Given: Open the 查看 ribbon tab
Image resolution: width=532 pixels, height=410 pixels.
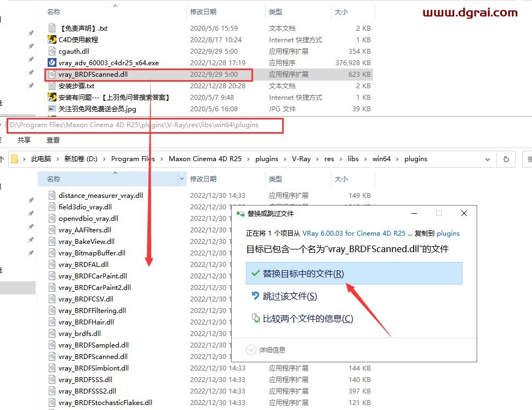Looking at the screenshot, I should [x=53, y=140].
